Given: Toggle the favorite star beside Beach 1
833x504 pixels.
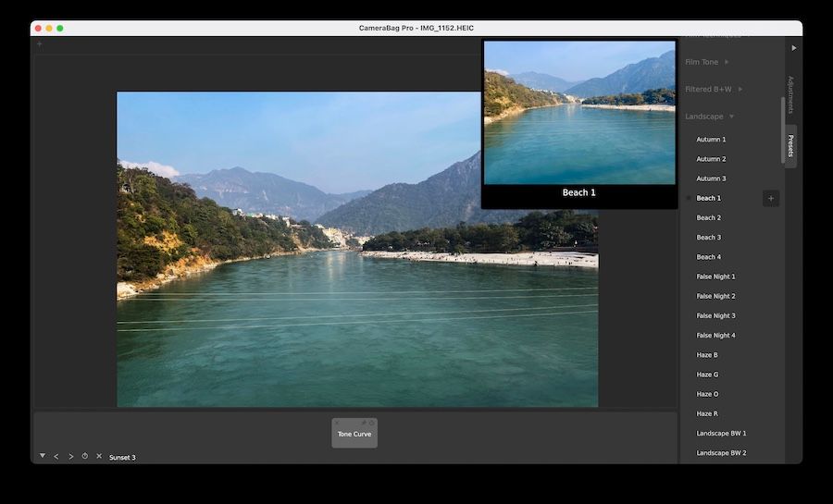Looking at the screenshot, I should (x=688, y=198).
